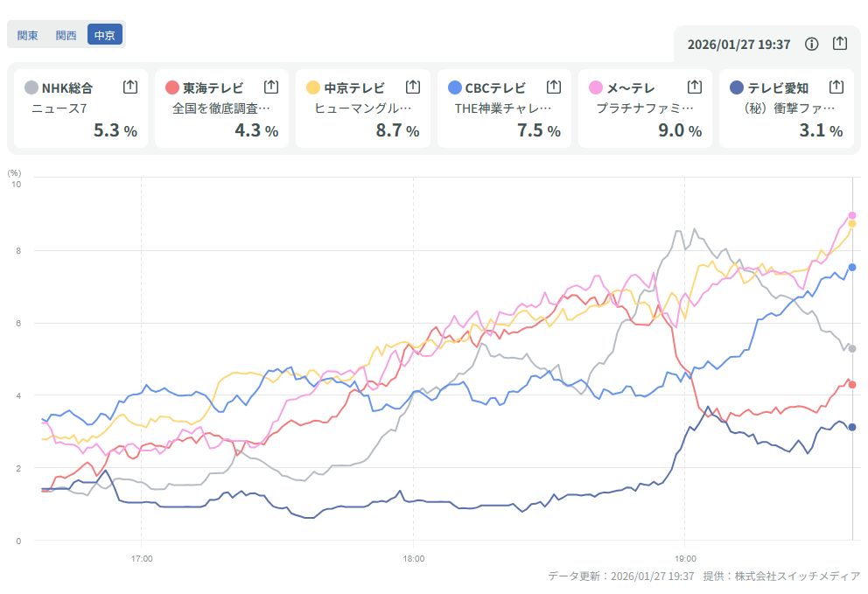This screenshot has width=868, height=594.
Task: Click the share icon on 東海テレビ card
Action: [271, 87]
